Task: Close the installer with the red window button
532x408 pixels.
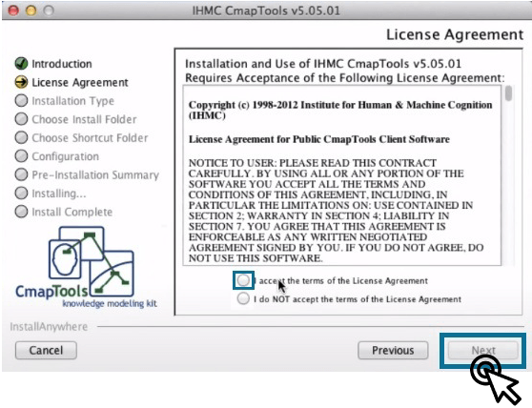Action: pyautogui.click(x=13, y=10)
